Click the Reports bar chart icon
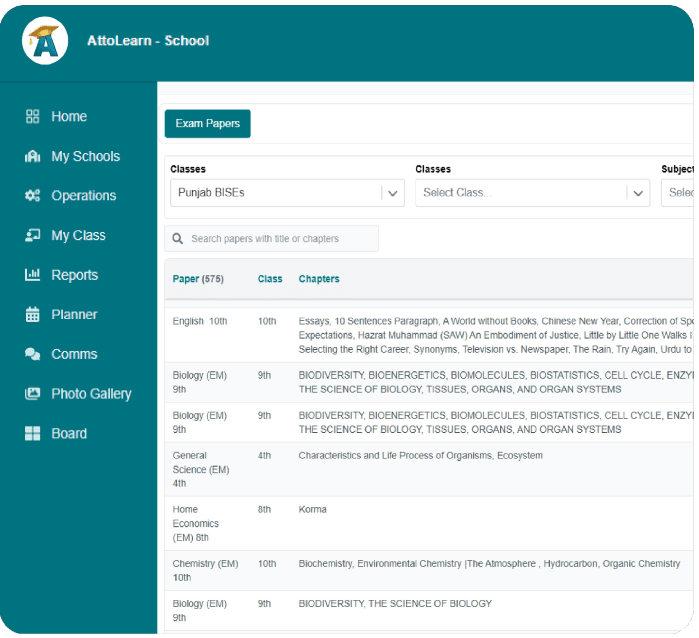This screenshot has height=638, width=699. coord(32,275)
